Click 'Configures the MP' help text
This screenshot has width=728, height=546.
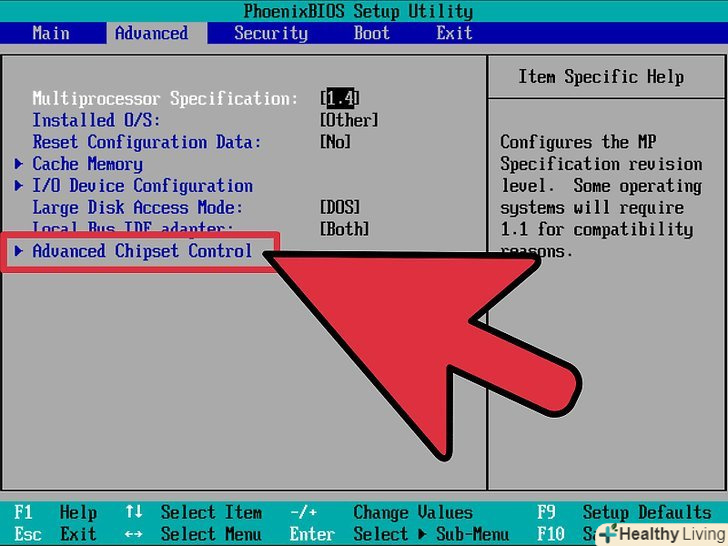[578, 142]
